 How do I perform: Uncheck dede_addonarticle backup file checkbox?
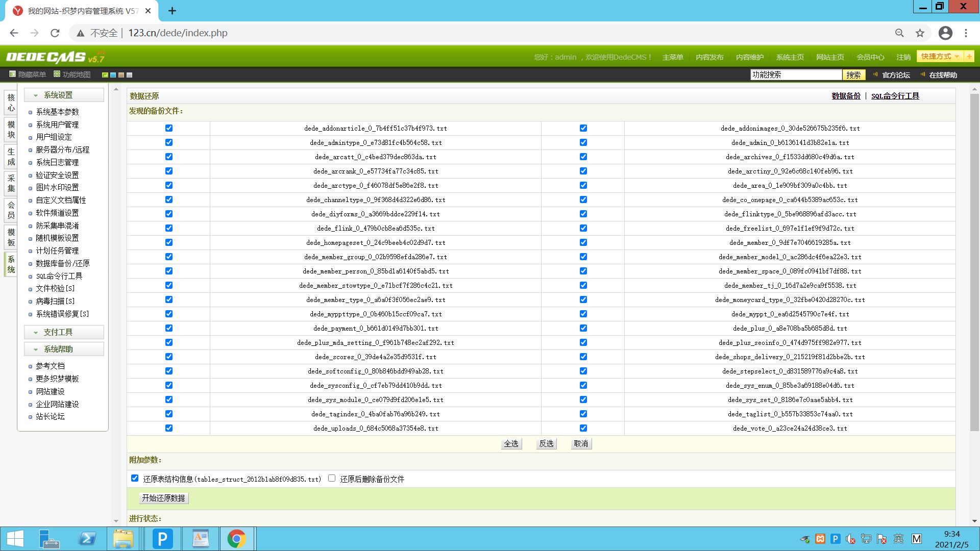tap(169, 128)
